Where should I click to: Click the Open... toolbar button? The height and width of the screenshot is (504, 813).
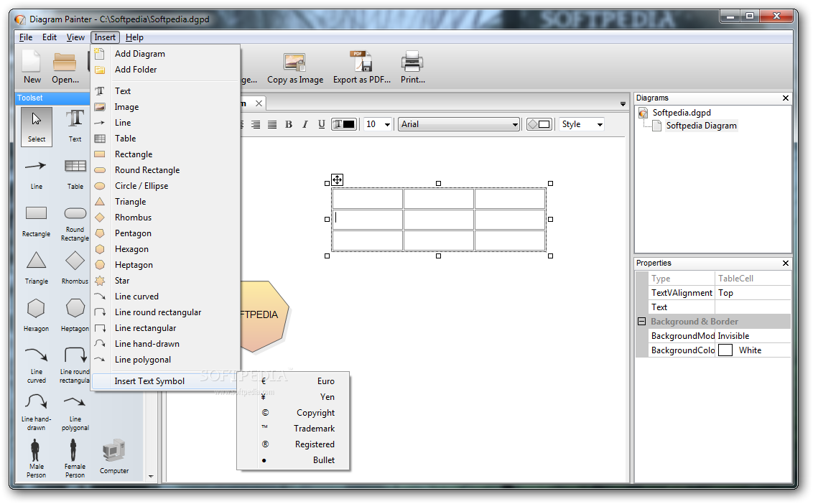(x=65, y=67)
